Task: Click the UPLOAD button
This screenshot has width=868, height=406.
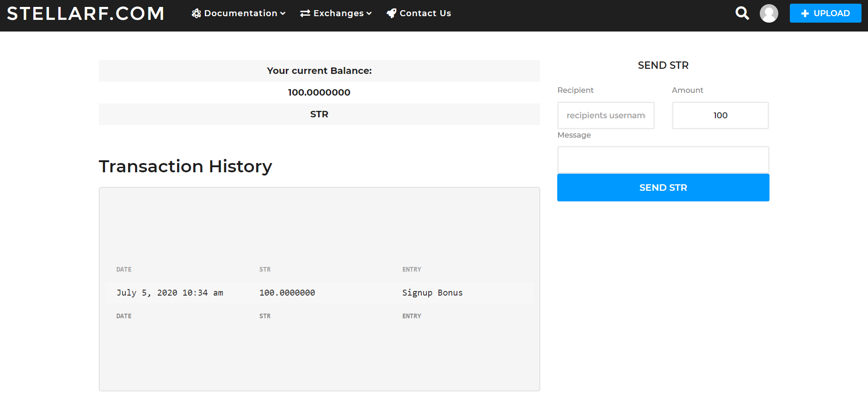Action: point(825,13)
